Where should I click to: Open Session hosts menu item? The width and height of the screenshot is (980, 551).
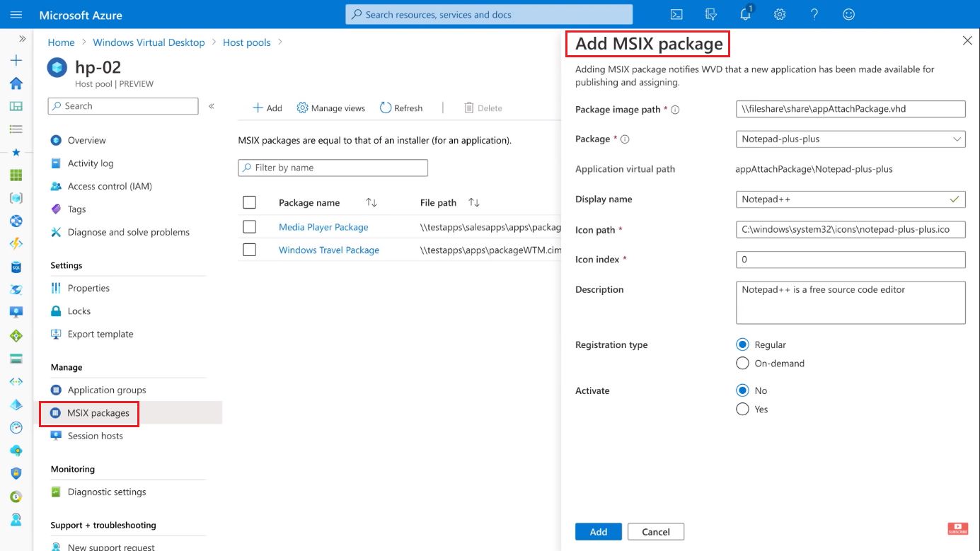click(x=95, y=436)
